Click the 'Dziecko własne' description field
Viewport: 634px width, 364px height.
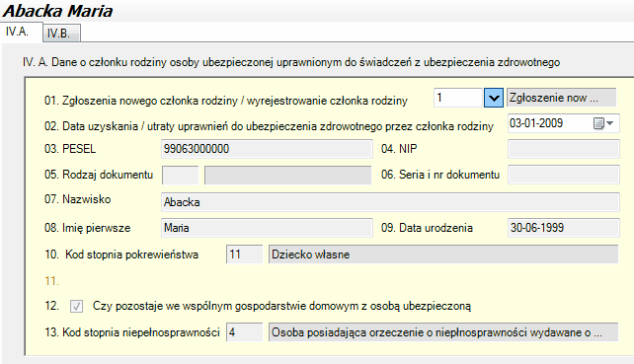443,255
